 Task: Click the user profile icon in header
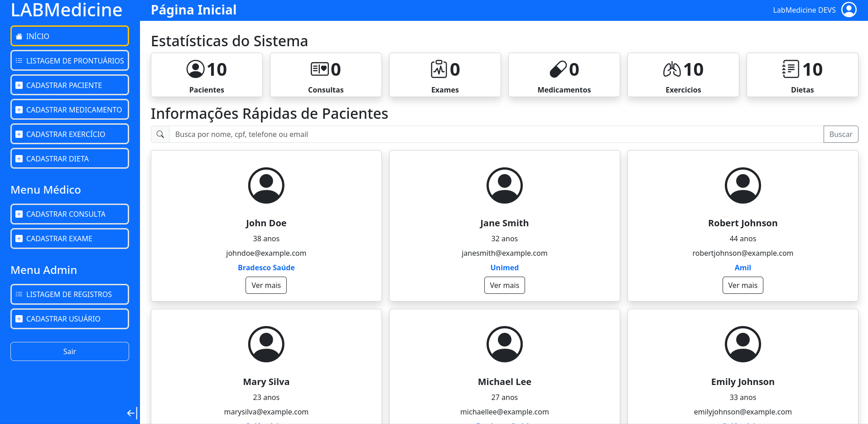(x=849, y=10)
